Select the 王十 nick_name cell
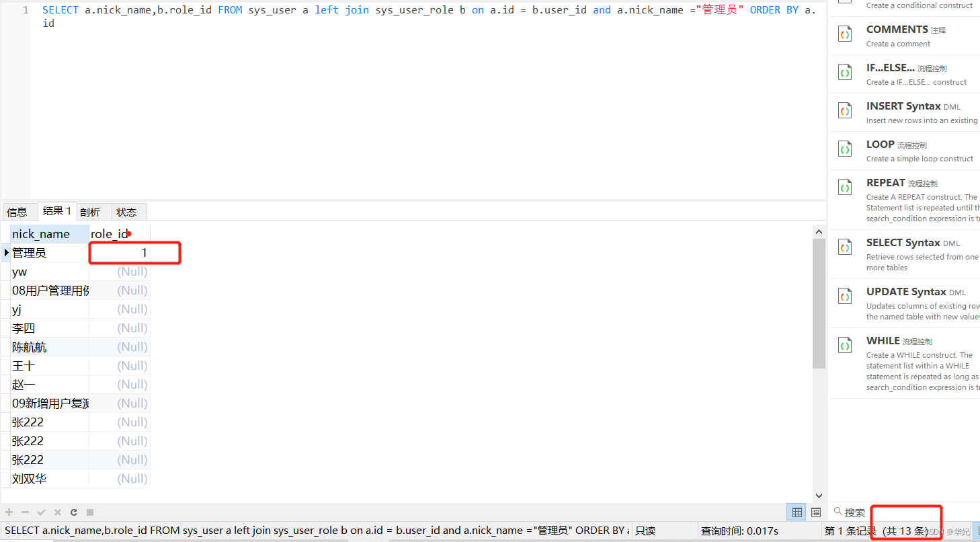This screenshot has height=542, width=980. (x=49, y=366)
